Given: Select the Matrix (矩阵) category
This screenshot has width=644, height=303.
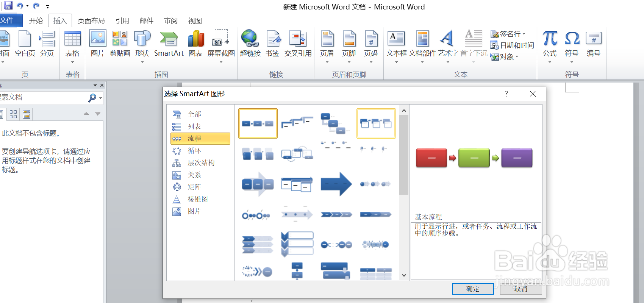Looking at the screenshot, I should (200, 187).
